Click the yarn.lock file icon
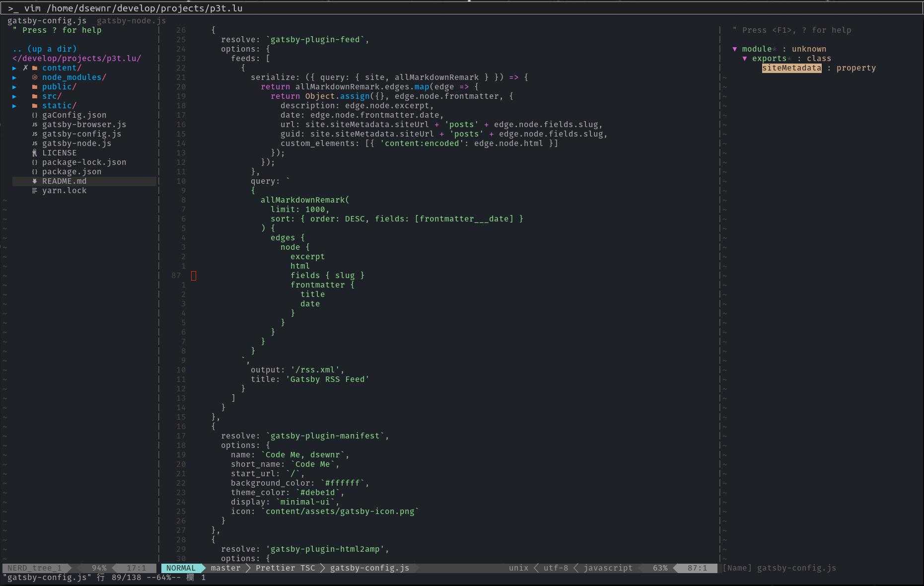Screen dimensions: 924x586 click(35, 191)
